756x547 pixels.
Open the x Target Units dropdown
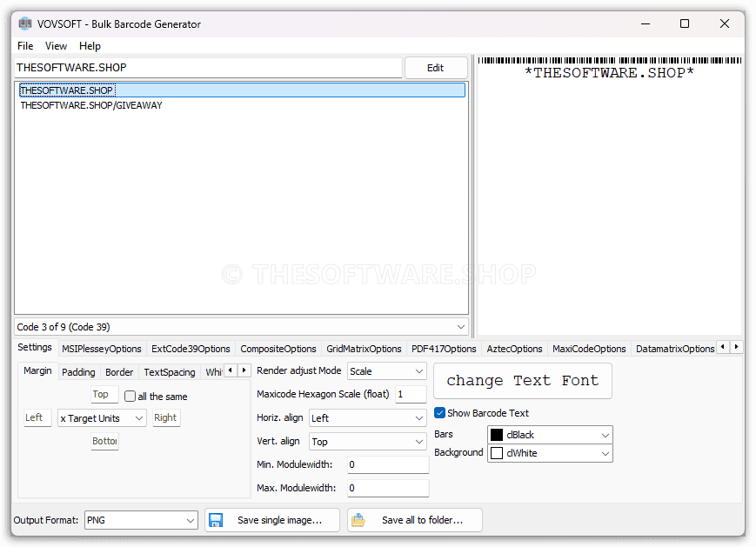(102, 417)
